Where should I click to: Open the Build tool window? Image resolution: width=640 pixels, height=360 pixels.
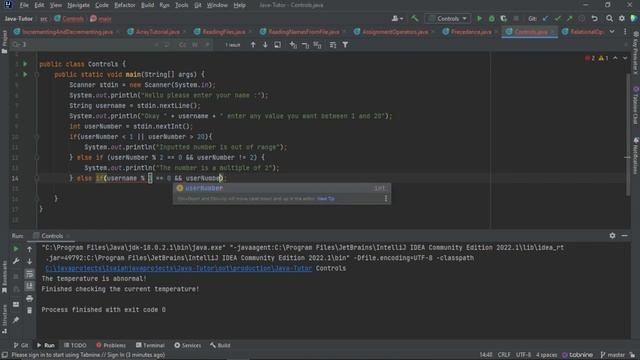[x=220, y=345]
